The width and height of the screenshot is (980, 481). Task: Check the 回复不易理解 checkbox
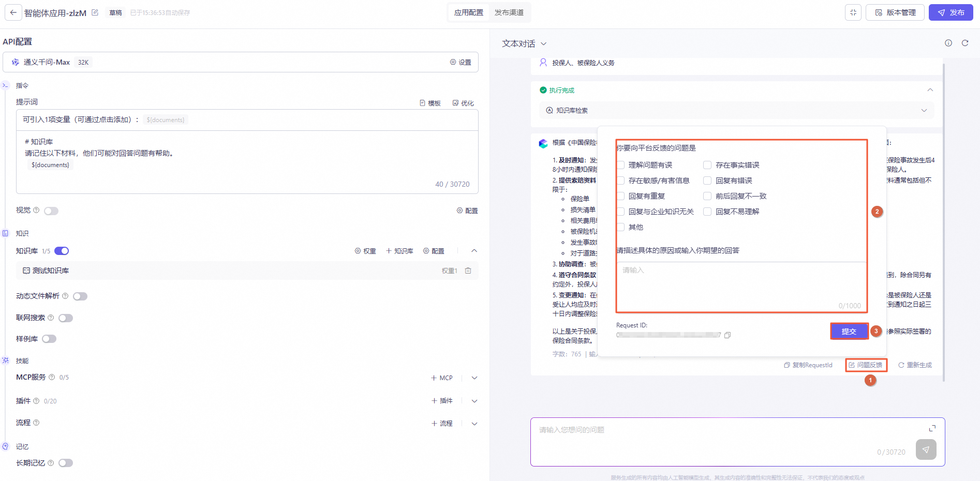[x=707, y=212]
